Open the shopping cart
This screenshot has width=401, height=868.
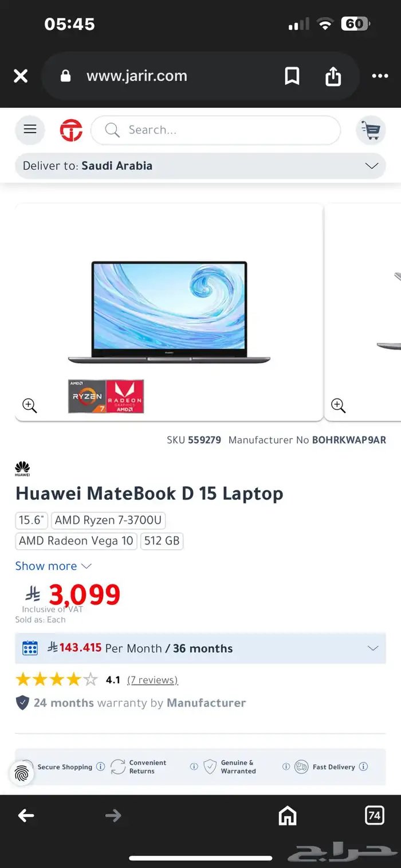coord(371,130)
